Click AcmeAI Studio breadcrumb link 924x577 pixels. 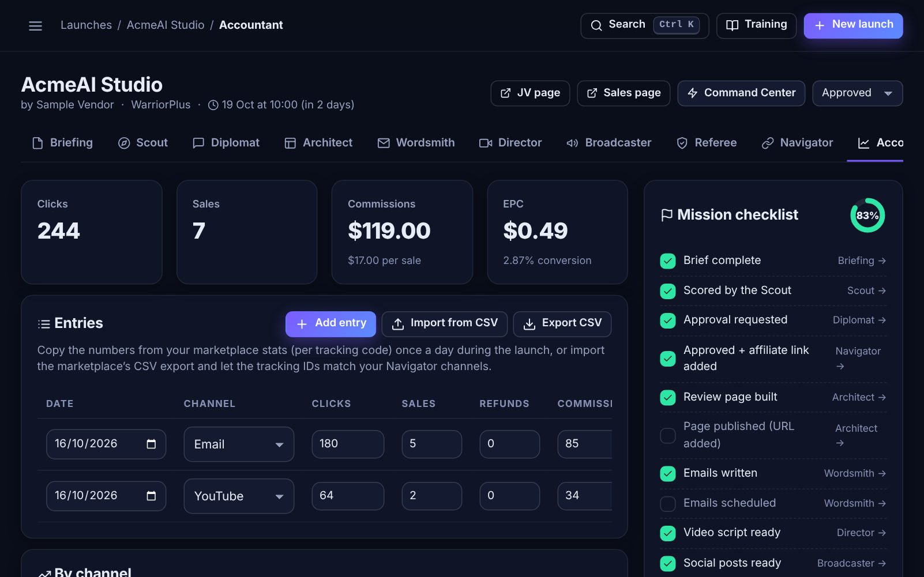[166, 25]
